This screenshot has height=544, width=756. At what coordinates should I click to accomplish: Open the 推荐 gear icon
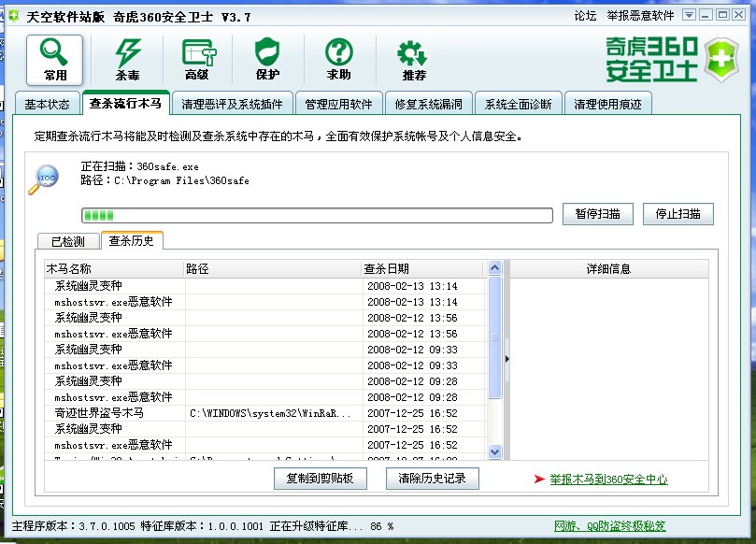pos(413,61)
